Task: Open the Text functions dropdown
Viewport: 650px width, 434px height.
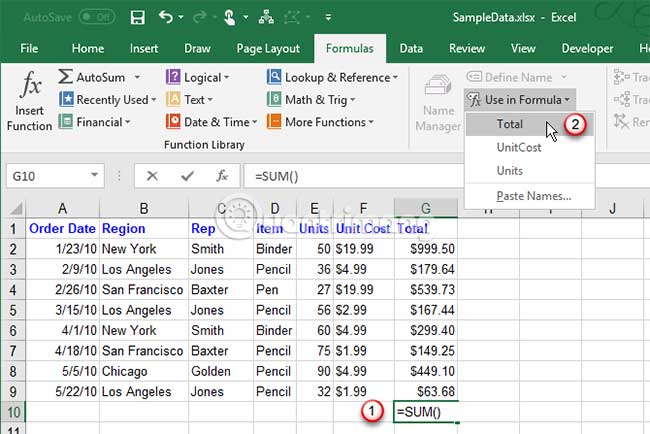Action: (189, 99)
